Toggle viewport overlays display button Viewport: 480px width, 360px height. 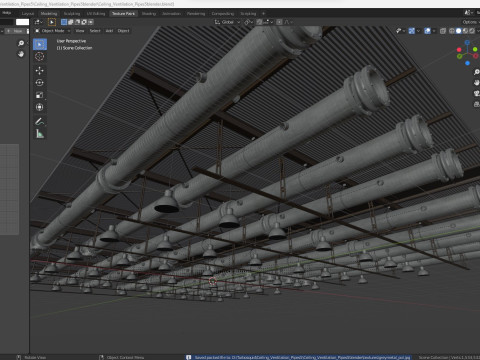pos(427,31)
